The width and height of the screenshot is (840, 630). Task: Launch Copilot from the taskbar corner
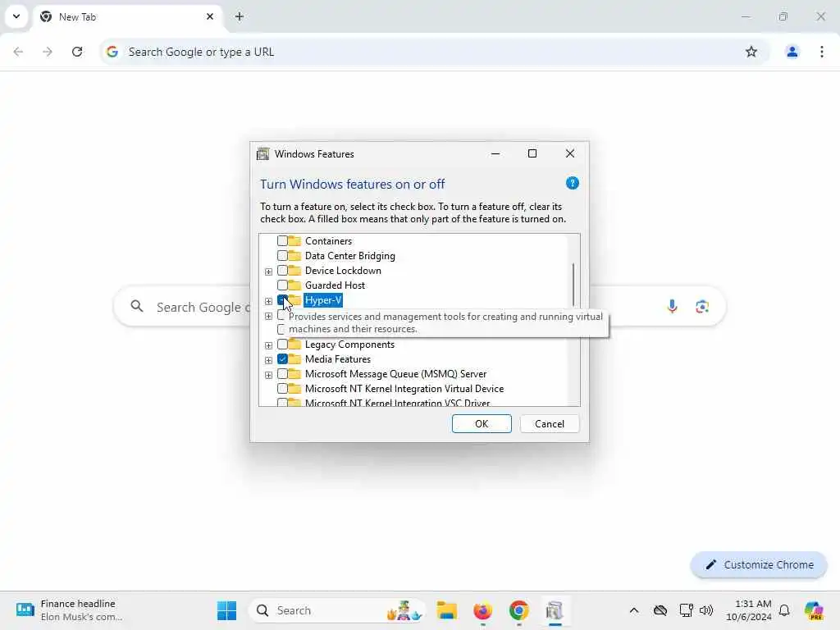click(x=814, y=610)
